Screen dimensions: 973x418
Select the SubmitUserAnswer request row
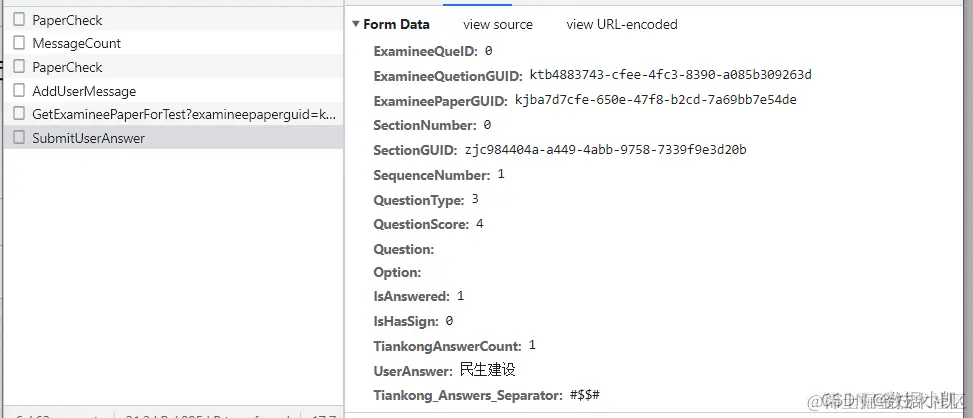pos(173,138)
